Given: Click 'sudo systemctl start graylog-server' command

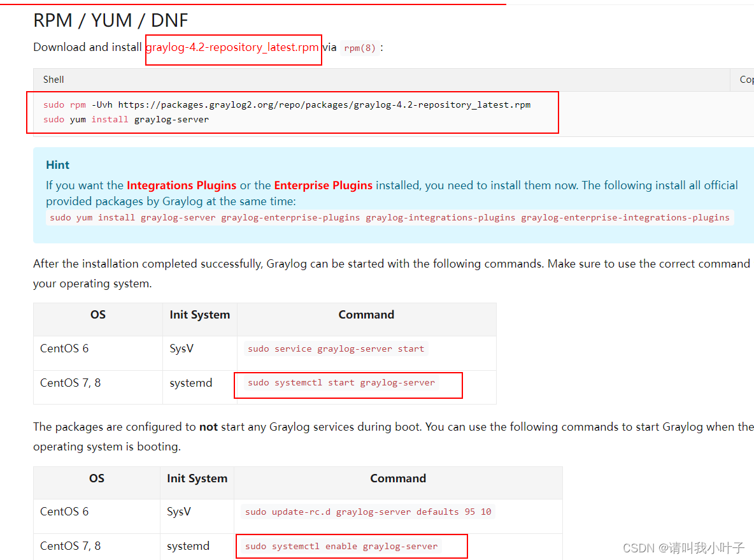Looking at the screenshot, I should [341, 383].
